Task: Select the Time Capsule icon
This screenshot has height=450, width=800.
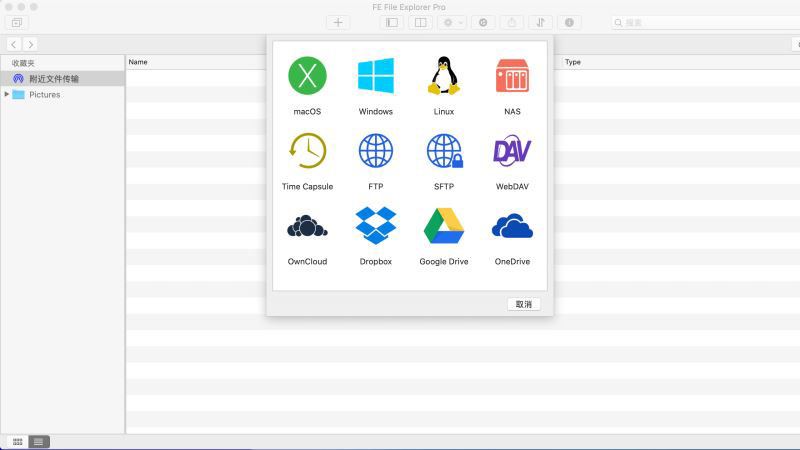Action: [307, 151]
